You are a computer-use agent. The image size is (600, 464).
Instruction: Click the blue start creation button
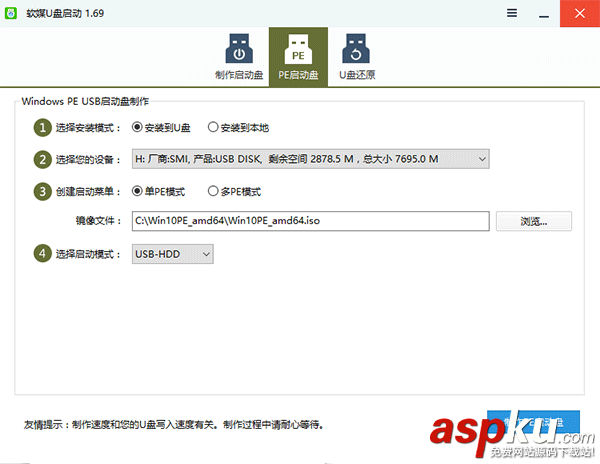533,422
